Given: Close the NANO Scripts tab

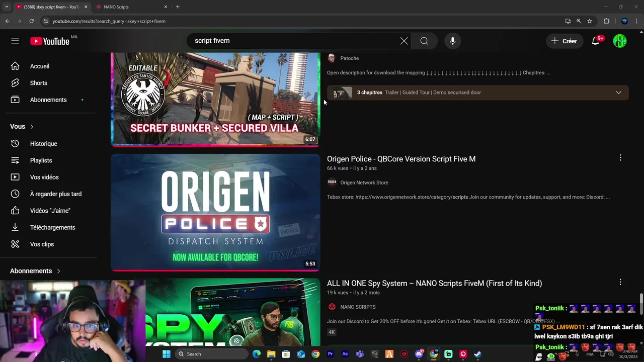Looking at the screenshot, I should point(166,7).
